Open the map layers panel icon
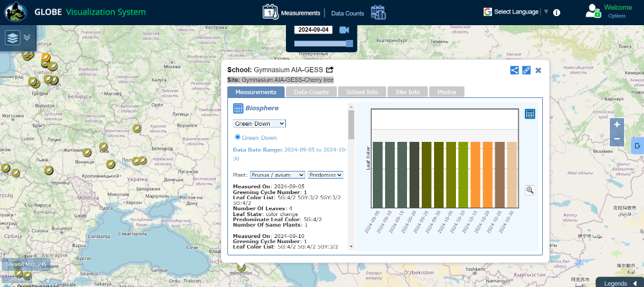 click(14, 37)
